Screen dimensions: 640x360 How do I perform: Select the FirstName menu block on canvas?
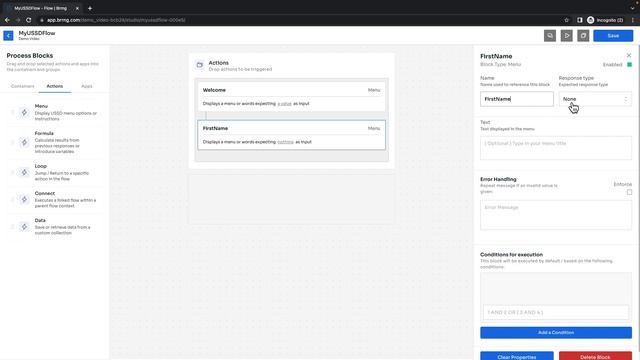click(x=291, y=135)
